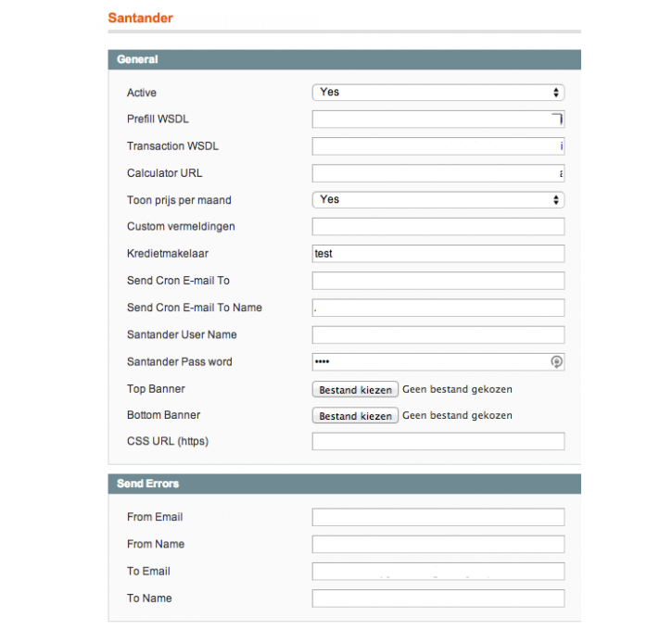This screenshot has width=672, height=630.
Task: Click the Send Cron E-mail To Name field
Action: point(438,308)
